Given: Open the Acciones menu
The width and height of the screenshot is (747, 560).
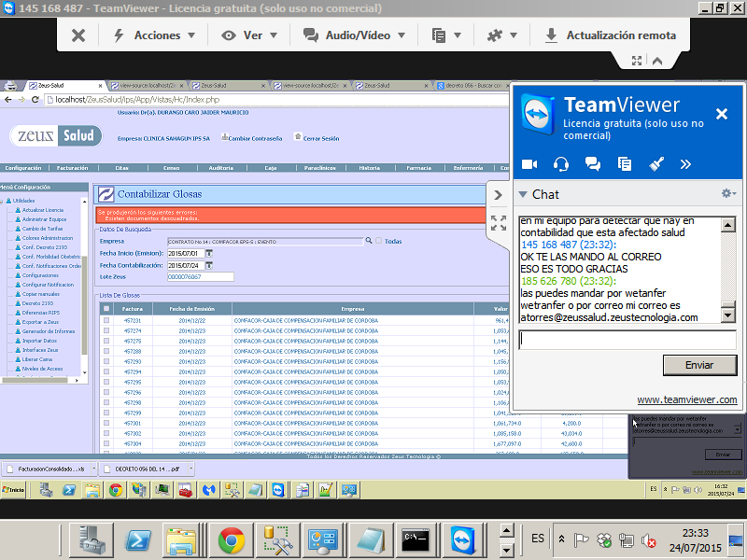Looking at the screenshot, I should click(154, 35).
